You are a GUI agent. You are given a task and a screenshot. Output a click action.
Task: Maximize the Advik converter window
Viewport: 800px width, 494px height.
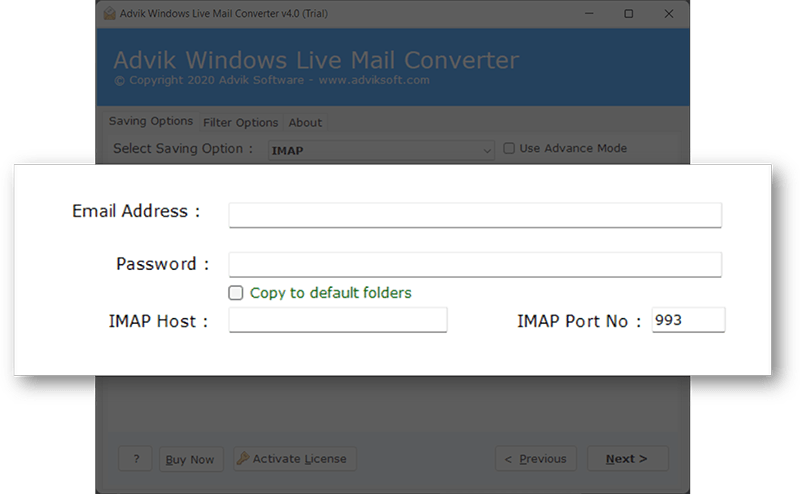click(629, 14)
